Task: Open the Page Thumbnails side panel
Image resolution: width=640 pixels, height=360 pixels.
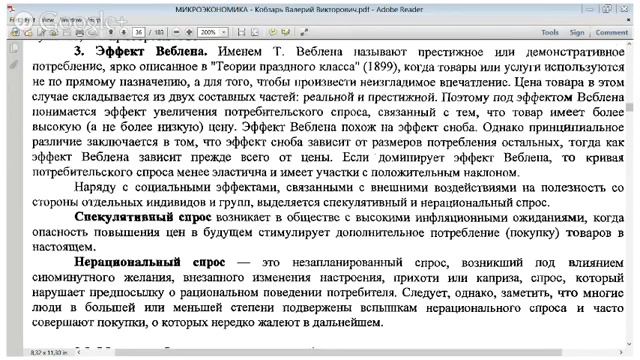Action: point(14,49)
